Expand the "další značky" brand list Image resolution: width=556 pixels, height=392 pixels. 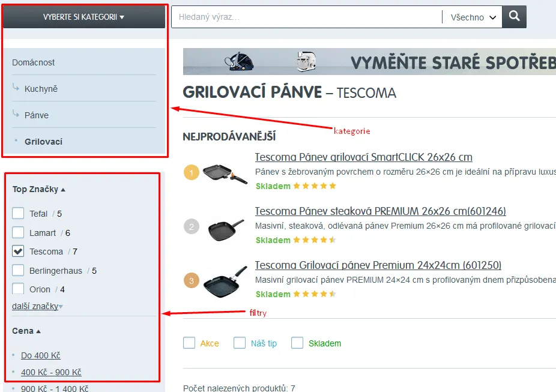click(x=35, y=306)
